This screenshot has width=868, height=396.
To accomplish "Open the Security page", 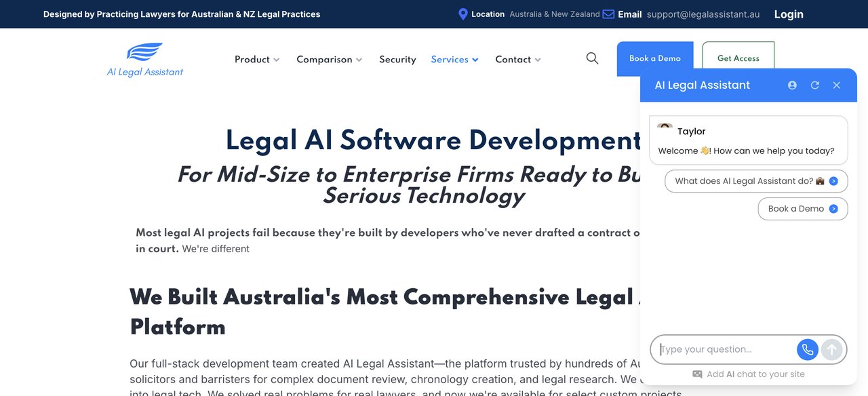I will (397, 60).
